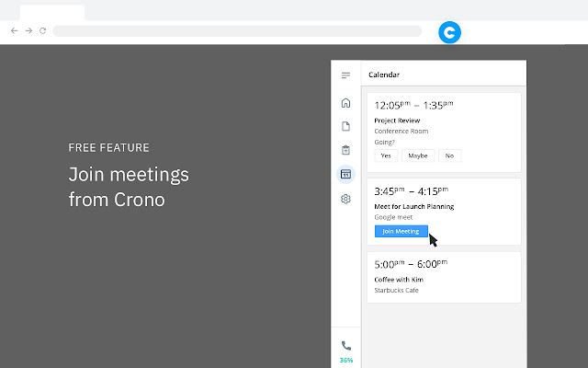Open the Meet for Launch Planning title
Image resolution: width=588 pixels, height=368 pixels.
pos(413,206)
